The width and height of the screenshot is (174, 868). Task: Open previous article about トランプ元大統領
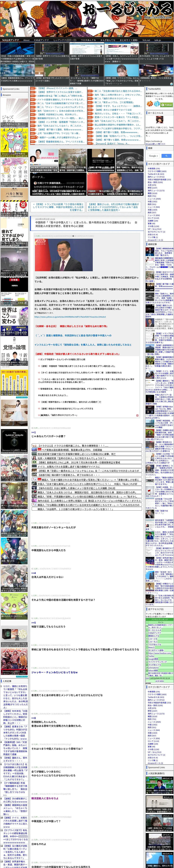[58, 207]
